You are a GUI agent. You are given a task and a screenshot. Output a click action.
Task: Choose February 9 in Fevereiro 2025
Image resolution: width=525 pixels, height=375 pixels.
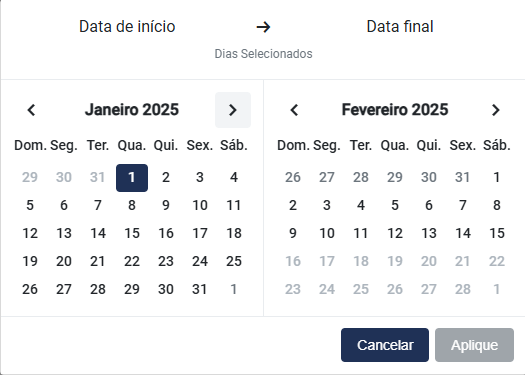click(x=293, y=233)
